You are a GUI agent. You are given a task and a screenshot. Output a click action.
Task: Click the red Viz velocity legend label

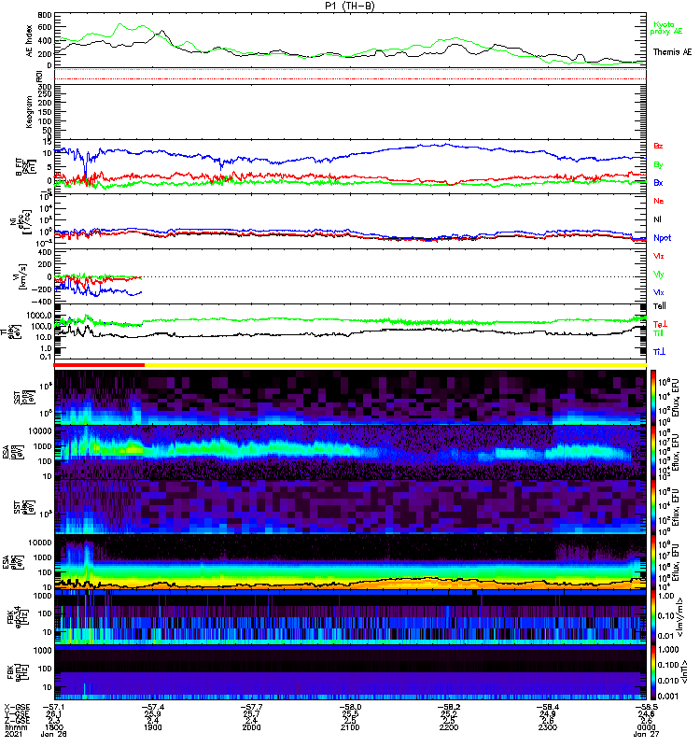coord(659,256)
